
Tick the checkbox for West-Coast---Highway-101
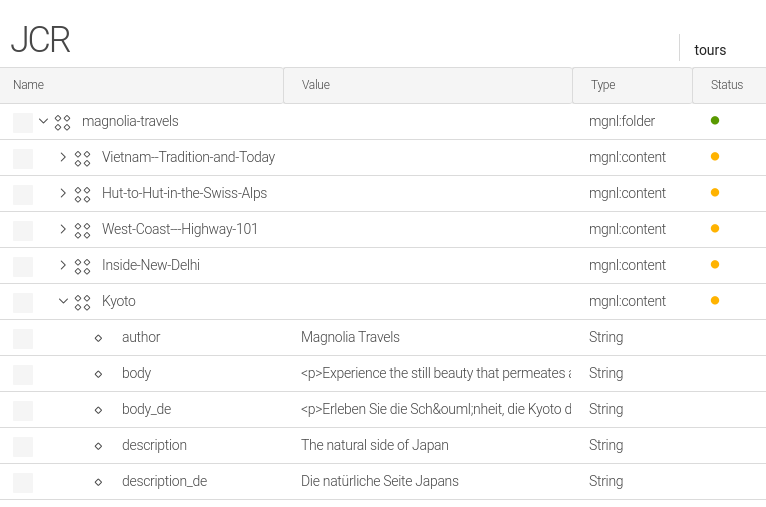point(23,231)
